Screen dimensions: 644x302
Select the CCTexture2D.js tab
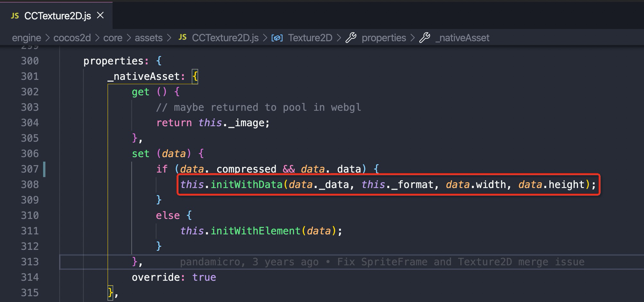pos(58,16)
